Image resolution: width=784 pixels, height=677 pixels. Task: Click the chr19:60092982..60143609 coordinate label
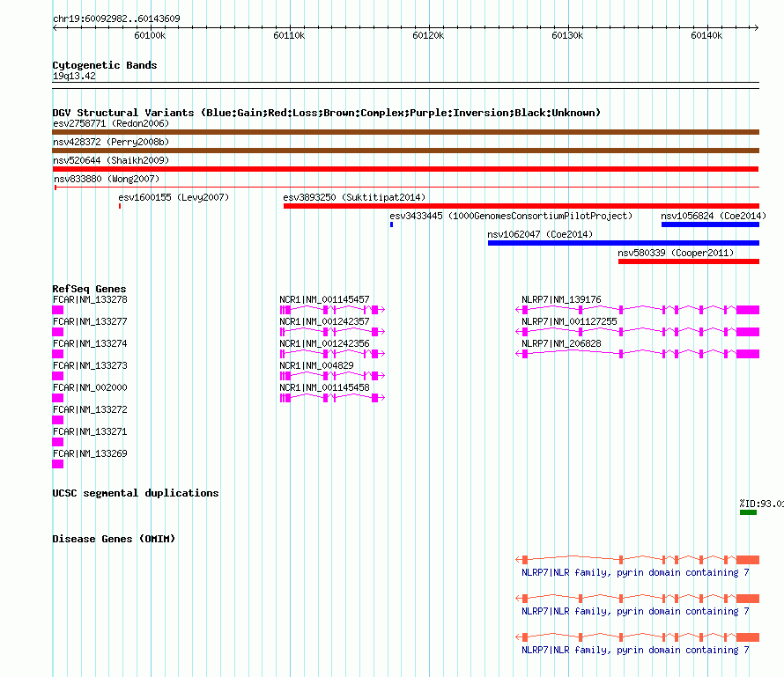(116, 18)
